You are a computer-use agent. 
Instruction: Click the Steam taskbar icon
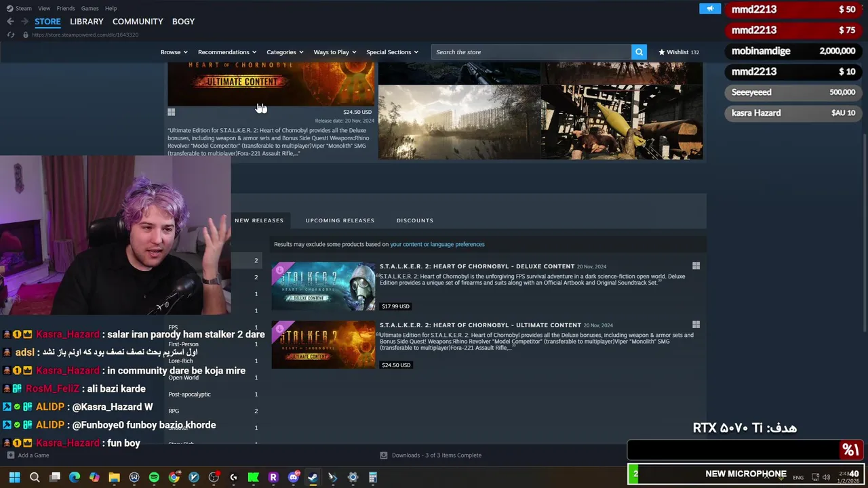click(x=313, y=477)
